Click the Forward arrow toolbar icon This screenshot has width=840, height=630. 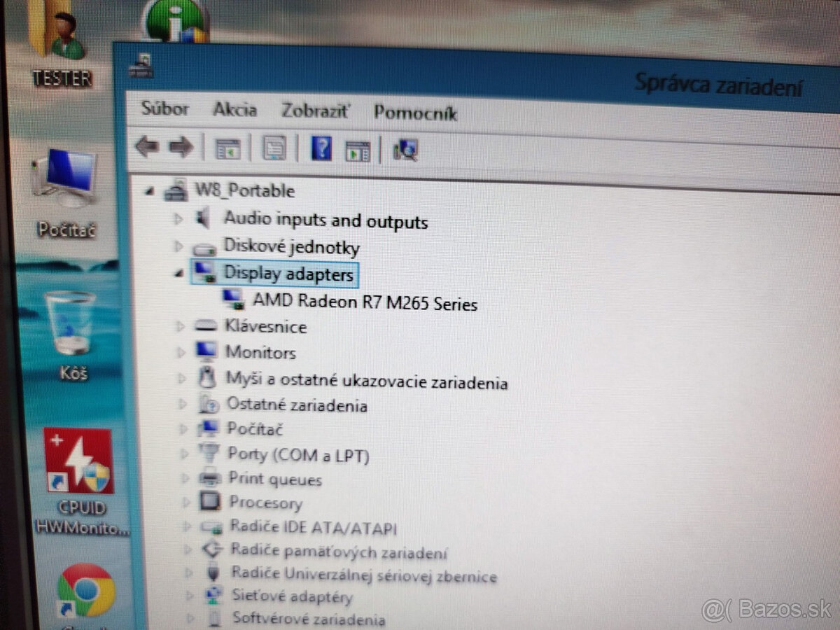pos(181,148)
